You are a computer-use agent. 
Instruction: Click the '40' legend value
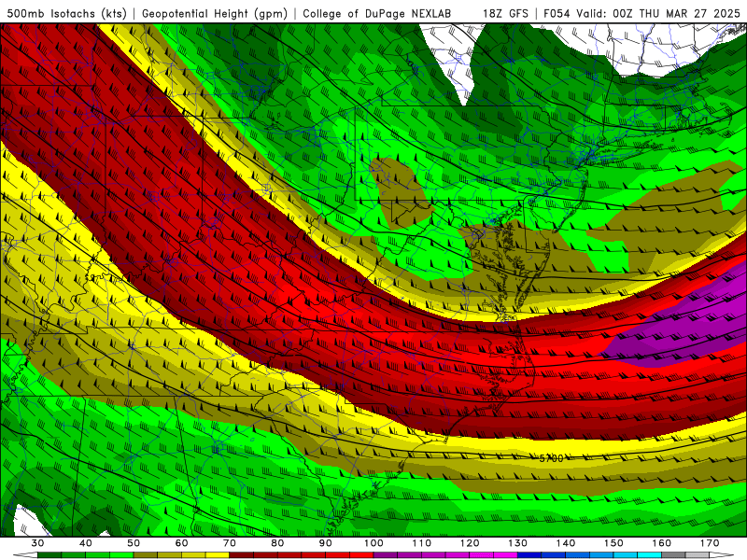click(x=86, y=543)
